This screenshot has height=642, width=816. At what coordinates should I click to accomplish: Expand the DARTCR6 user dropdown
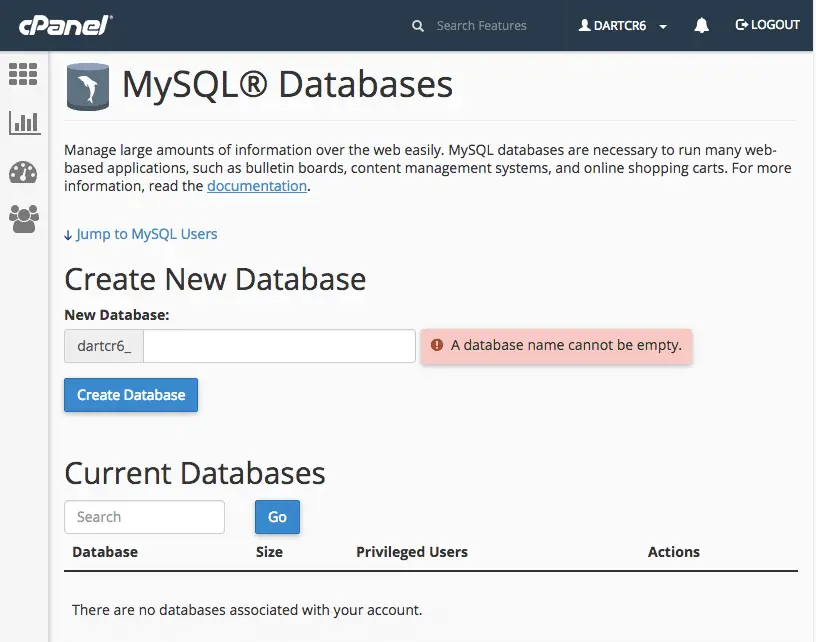click(x=622, y=25)
